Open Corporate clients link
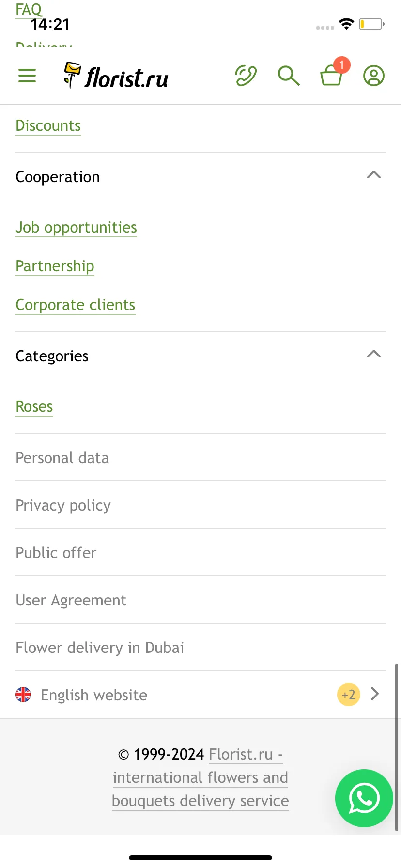This screenshot has width=401, height=868. tap(76, 305)
